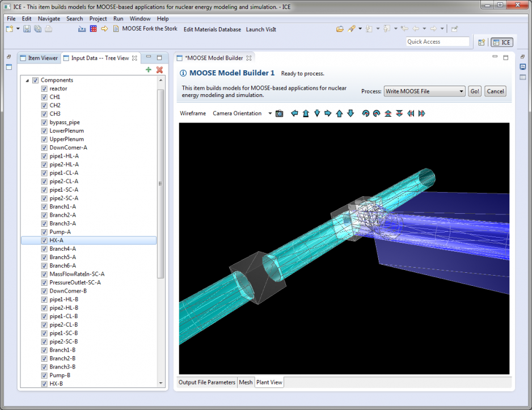The width and height of the screenshot is (532, 410).
Task: Open the Navigate menu
Action: (49, 19)
